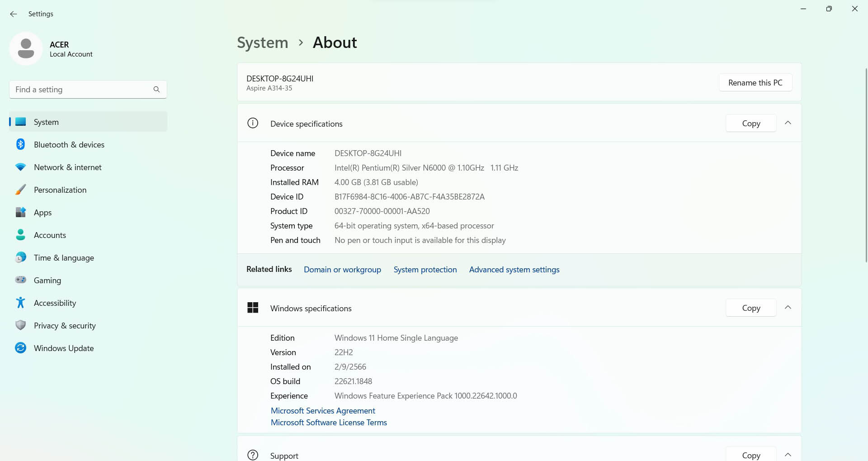The width and height of the screenshot is (868, 461).
Task: Click the Installed RAM value 4.00 GB
Action: click(376, 182)
